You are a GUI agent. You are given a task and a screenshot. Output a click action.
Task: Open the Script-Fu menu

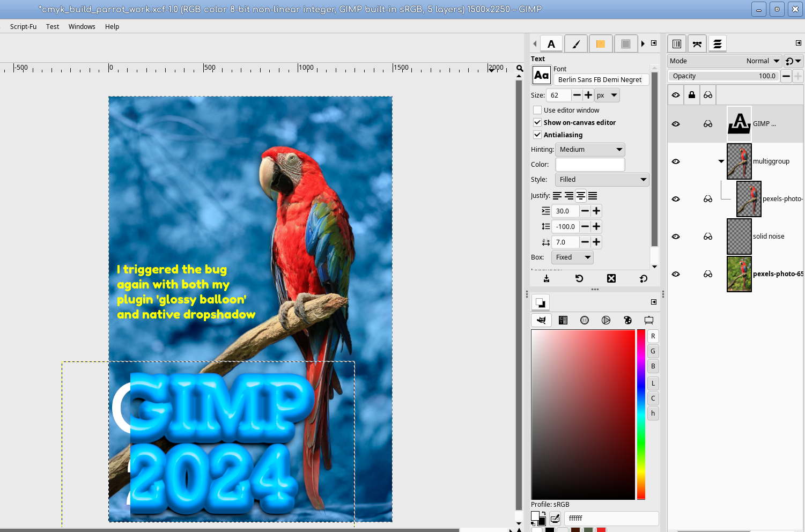(x=23, y=26)
